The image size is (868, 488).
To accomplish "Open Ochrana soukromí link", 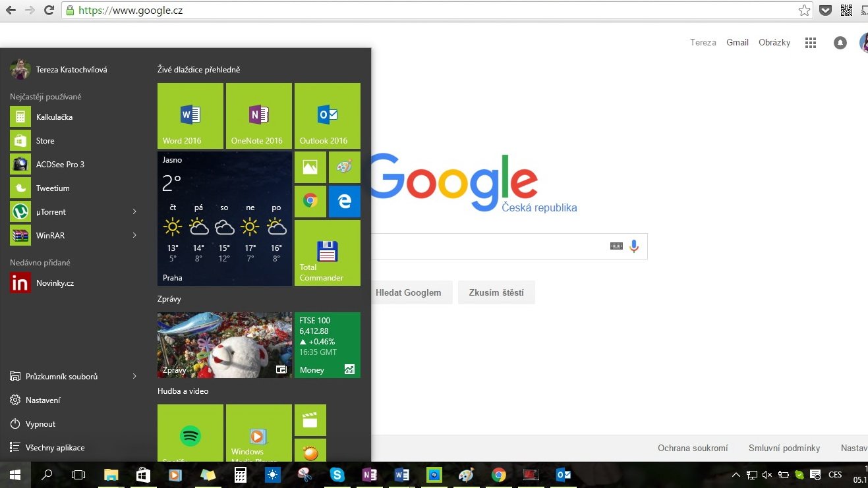I will pos(693,448).
